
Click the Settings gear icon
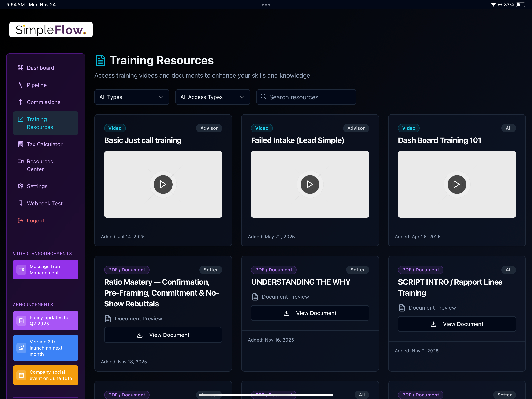click(21, 186)
